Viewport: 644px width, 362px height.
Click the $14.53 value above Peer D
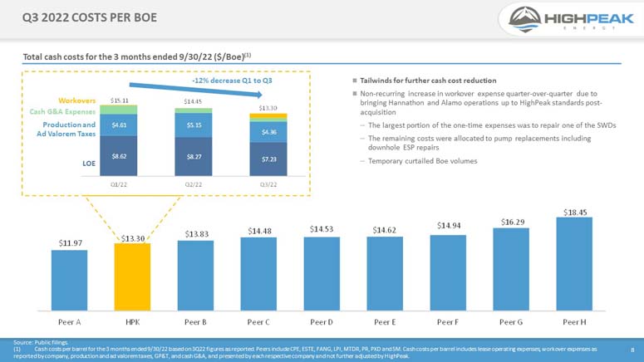point(322,229)
